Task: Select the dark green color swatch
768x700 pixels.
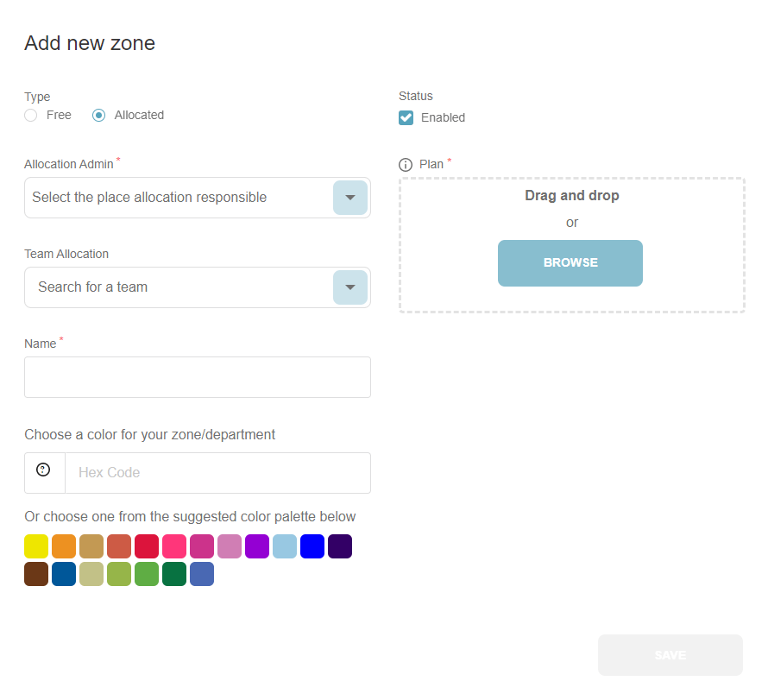Action: [x=174, y=575]
